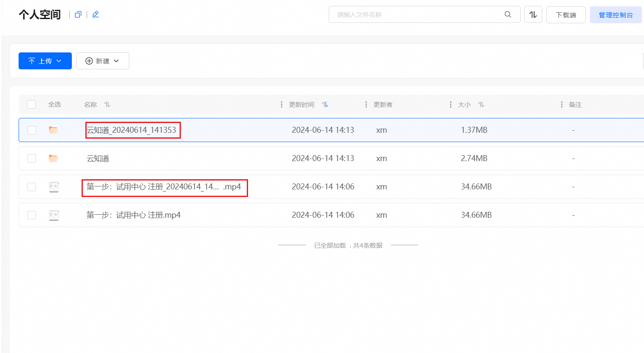Open the transfer list arrows button
The width and height of the screenshot is (644, 353).
(x=533, y=14)
